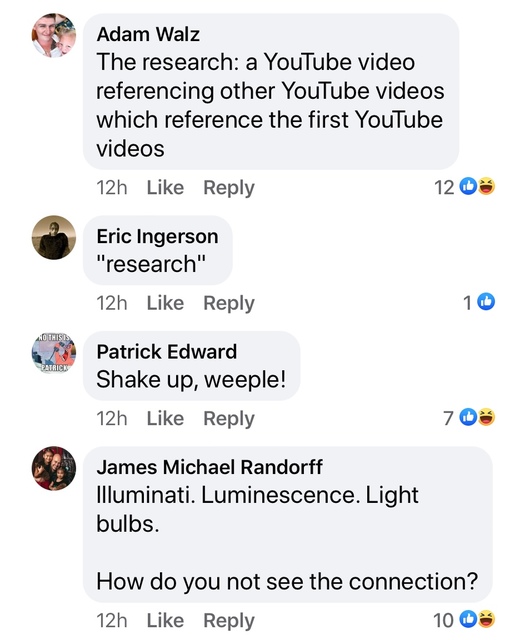
Task: Open Adam Walz's profile picture
Action: point(54,36)
